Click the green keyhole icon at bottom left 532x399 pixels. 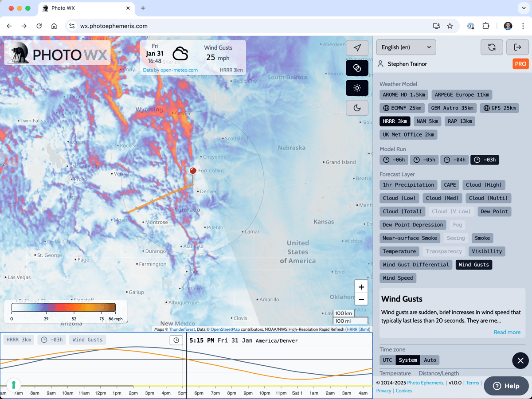click(13, 384)
